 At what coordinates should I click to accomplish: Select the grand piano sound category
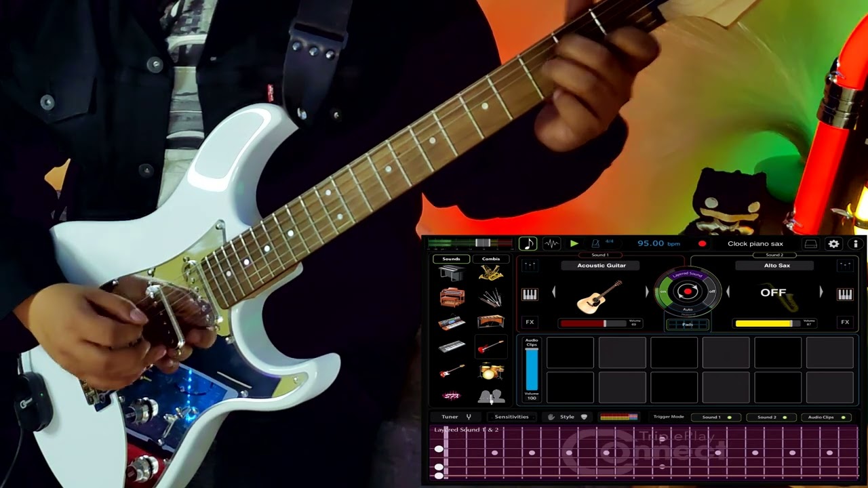(452, 273)
